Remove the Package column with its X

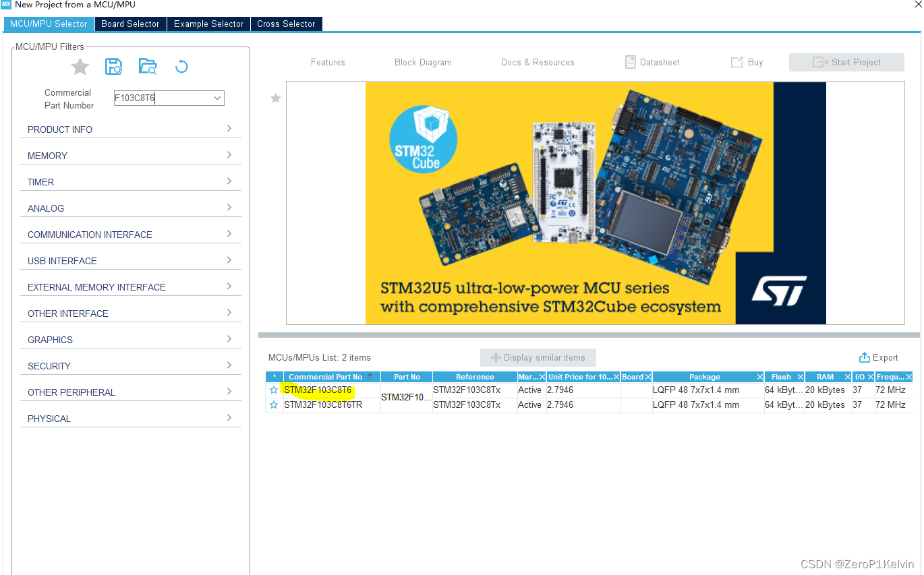point(760,377)
